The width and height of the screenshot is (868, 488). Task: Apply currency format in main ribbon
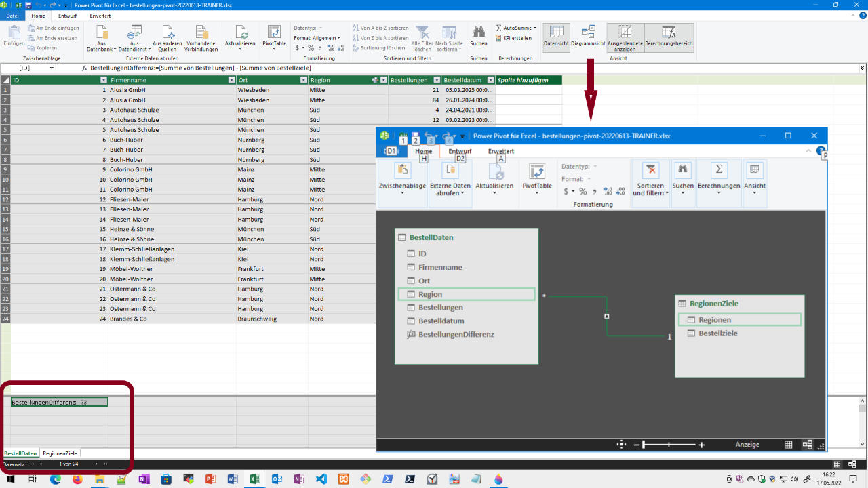point(298,48)
